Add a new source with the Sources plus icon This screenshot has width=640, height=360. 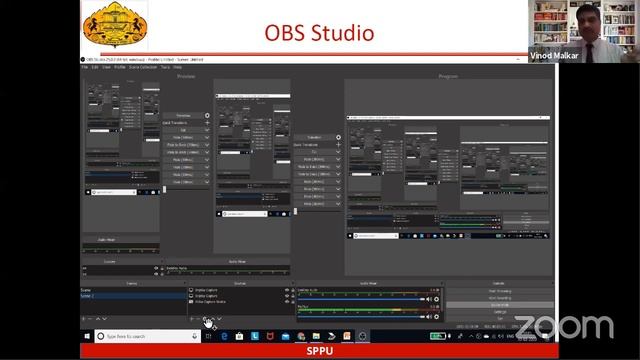coord(191,319)
